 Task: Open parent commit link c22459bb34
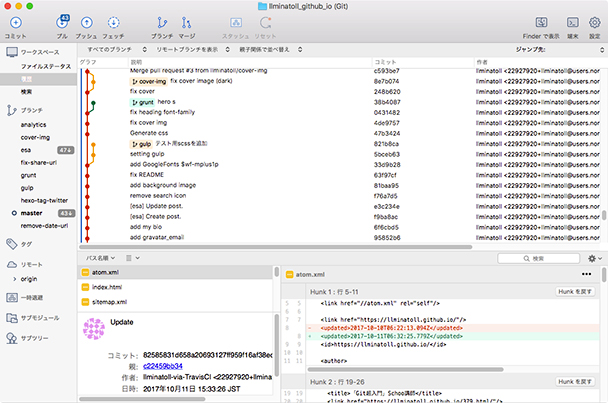pyautogui.click(x=162, y=366)
